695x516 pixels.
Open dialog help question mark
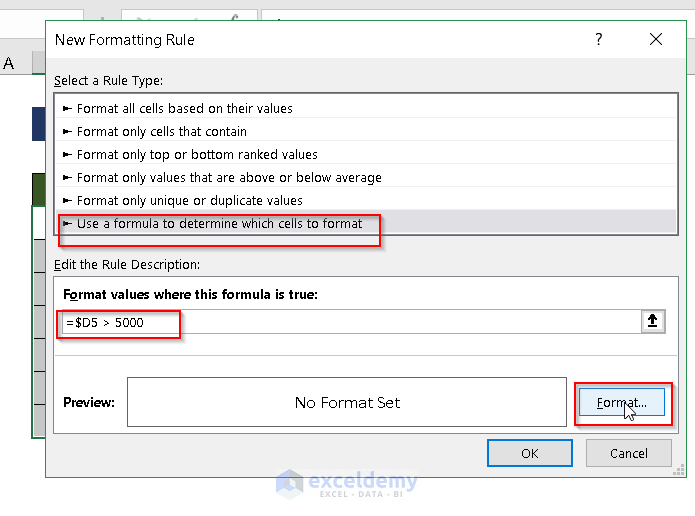pyautogui.click(x=599, y=39)
